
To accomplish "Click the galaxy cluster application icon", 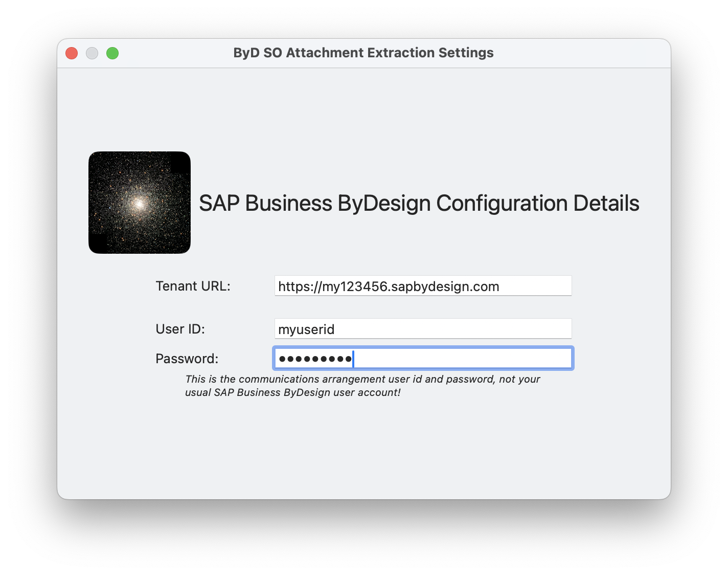I will pos(139,203).
